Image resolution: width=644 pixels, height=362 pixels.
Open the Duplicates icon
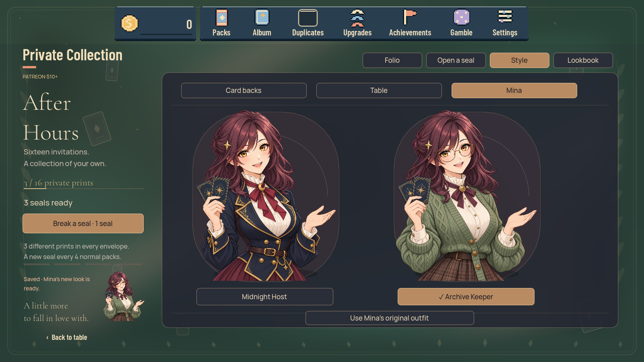pyautogui.click(x=308, y=18)
